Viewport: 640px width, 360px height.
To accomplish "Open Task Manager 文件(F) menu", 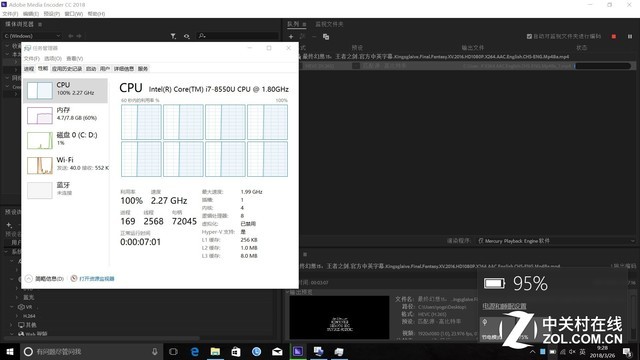I will pos(32,58).
